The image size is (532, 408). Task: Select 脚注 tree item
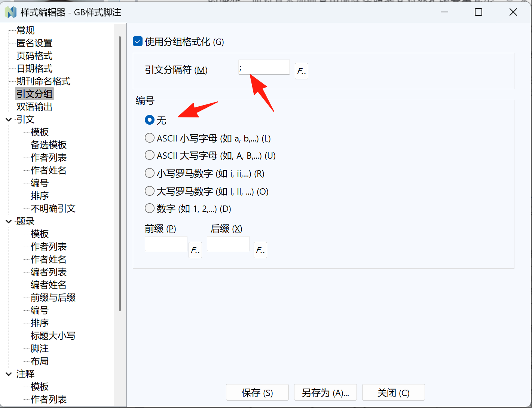pos(40,348)
